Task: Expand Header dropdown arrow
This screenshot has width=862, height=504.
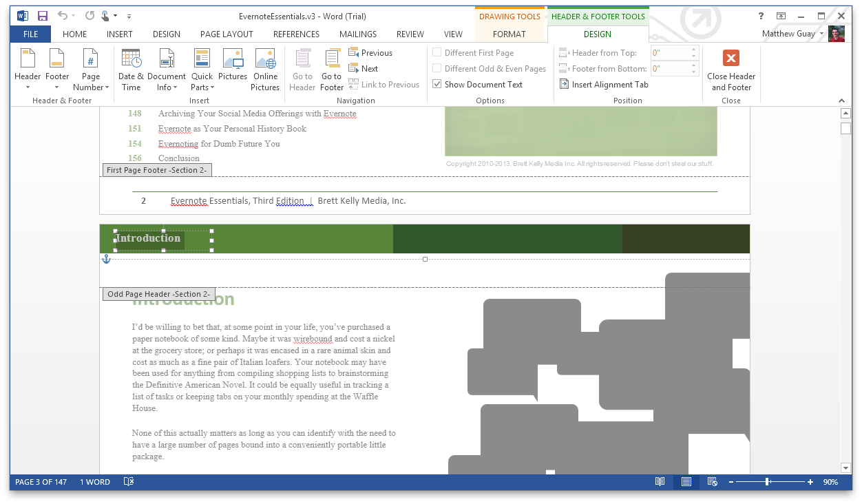Action: (x=28, y=87)
